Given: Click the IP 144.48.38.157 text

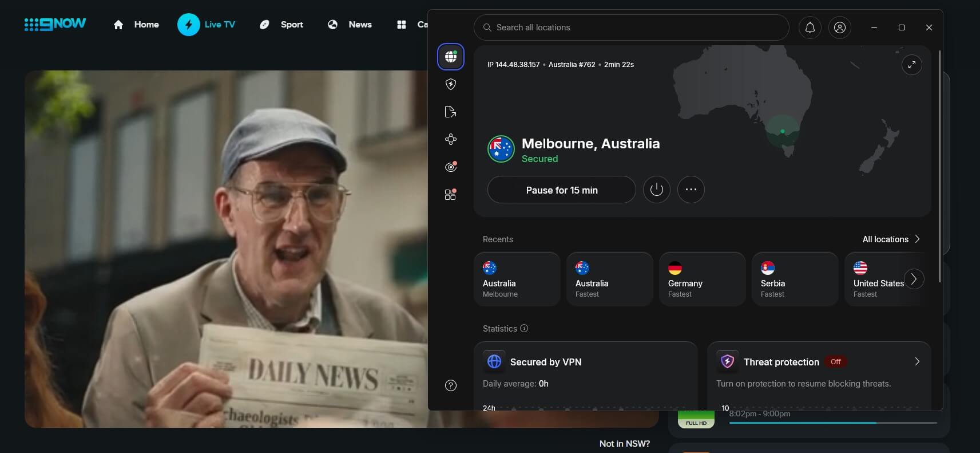Looking at the screenshot, I should pos(513,65).
